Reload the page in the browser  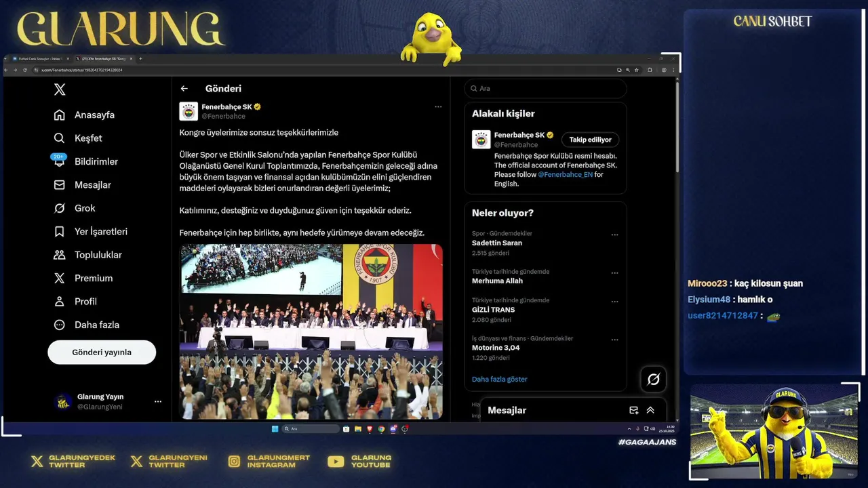[x=25, y=70]
